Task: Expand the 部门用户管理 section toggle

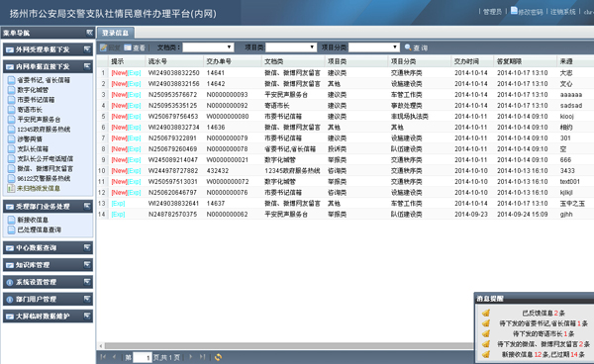Action: point(87,299)
